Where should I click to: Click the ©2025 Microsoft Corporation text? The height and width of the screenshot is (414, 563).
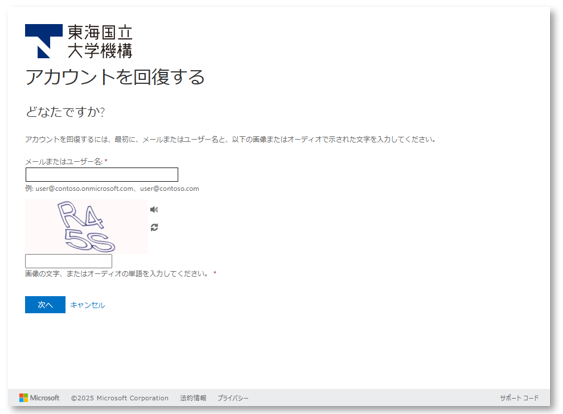[120, 398]
